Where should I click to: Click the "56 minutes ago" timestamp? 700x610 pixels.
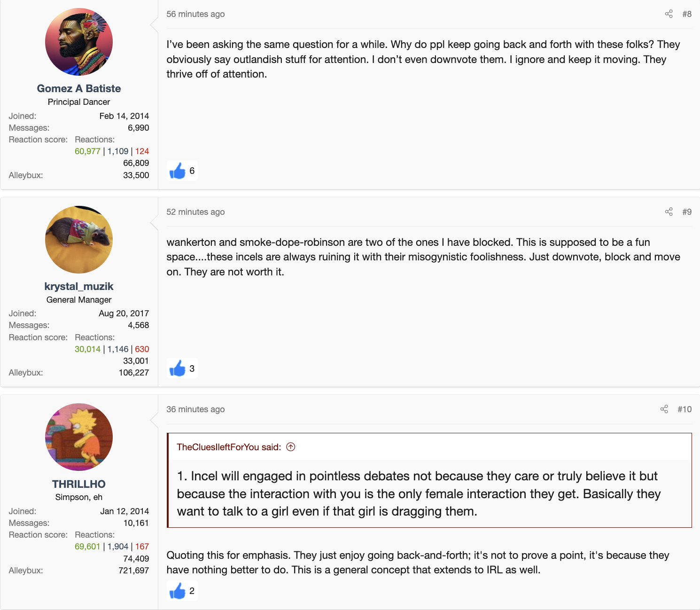(195, 14)
